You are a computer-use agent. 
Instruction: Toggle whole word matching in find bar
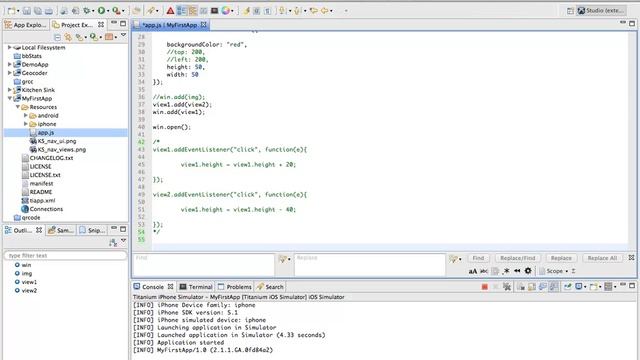click(484, 271)
